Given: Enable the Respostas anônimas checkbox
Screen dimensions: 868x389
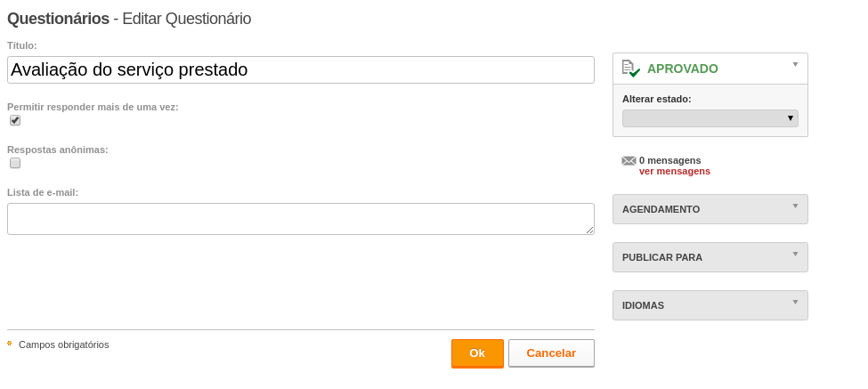Looking at the screenshot, I should (x=15, y=163).
